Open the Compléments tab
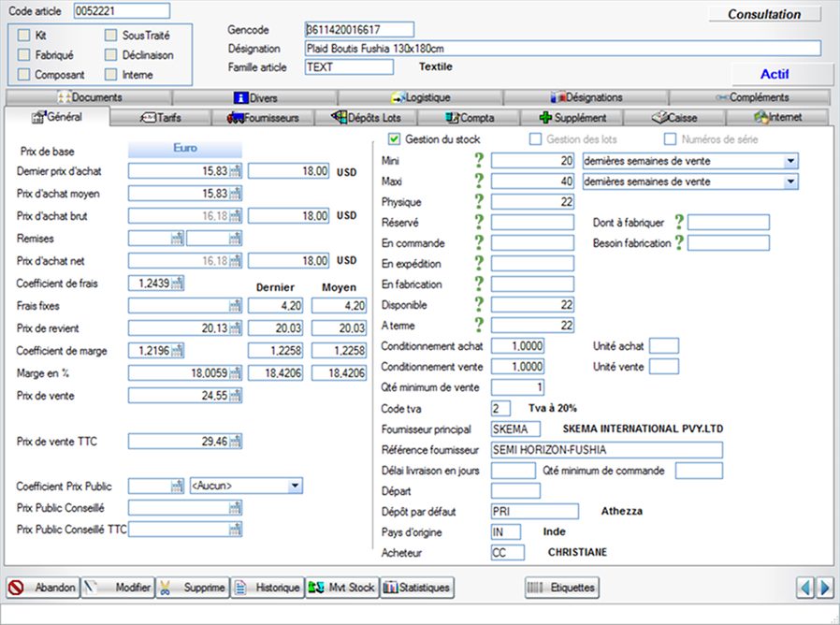Viewport: 840px width, 625px height. tap(750, 97)
